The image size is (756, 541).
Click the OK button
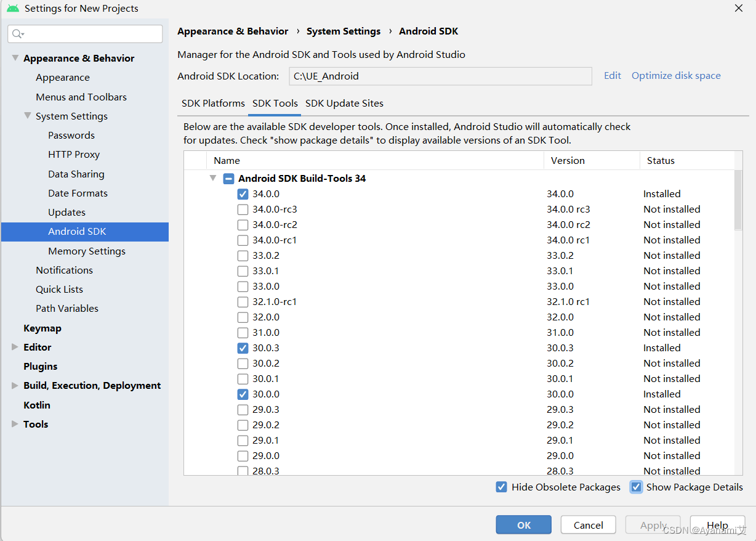click(x=524, y=525)
